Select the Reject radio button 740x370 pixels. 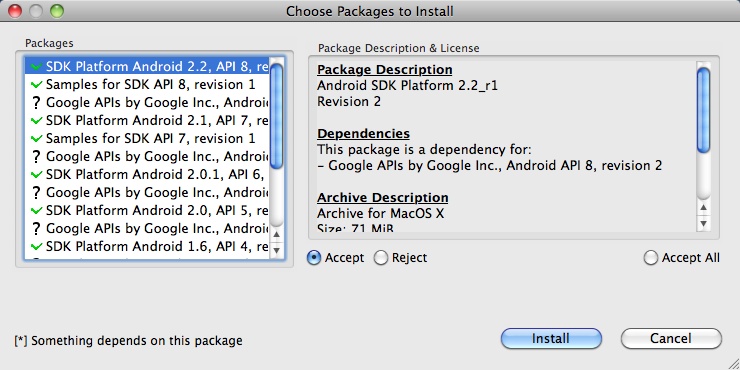click(x=381, y=258)
